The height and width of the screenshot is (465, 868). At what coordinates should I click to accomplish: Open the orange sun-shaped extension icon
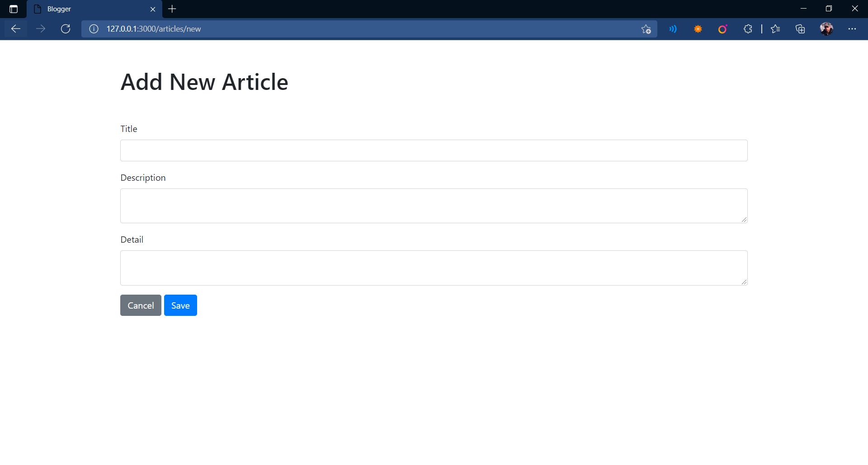point(698,29)
